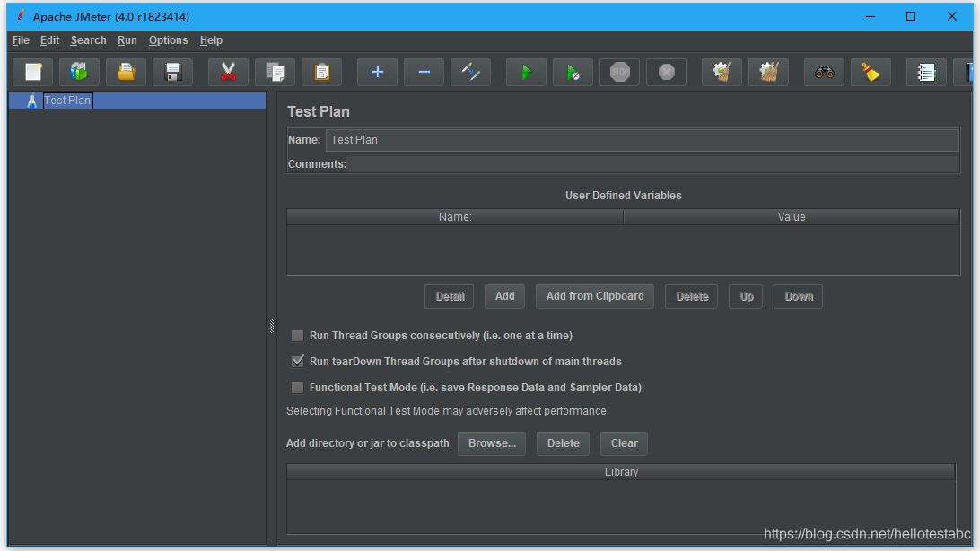Enable Run Thread Groups consecutively checkbox
980x551 pixels.
[298, 336]
